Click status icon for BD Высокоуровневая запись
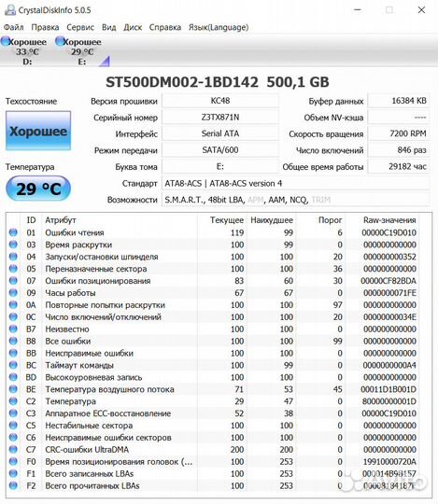This screenshot has height=504, width=438. coord(13,377)
